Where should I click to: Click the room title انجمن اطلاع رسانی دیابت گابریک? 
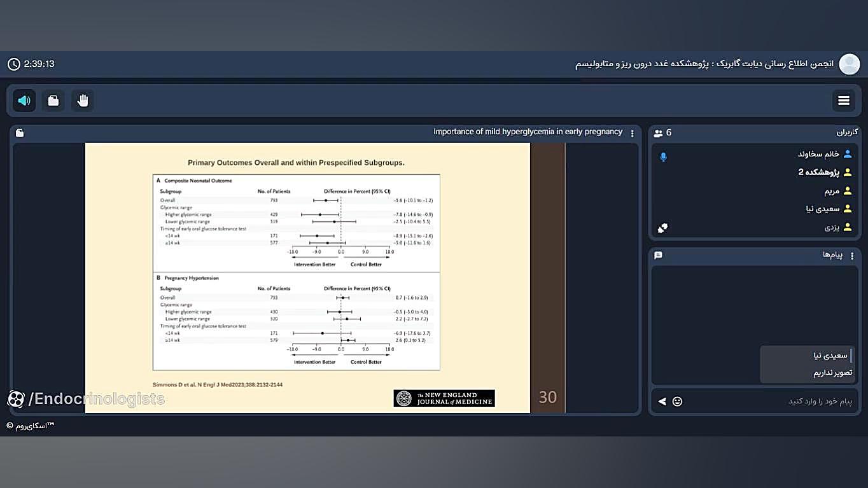[704, 64]
